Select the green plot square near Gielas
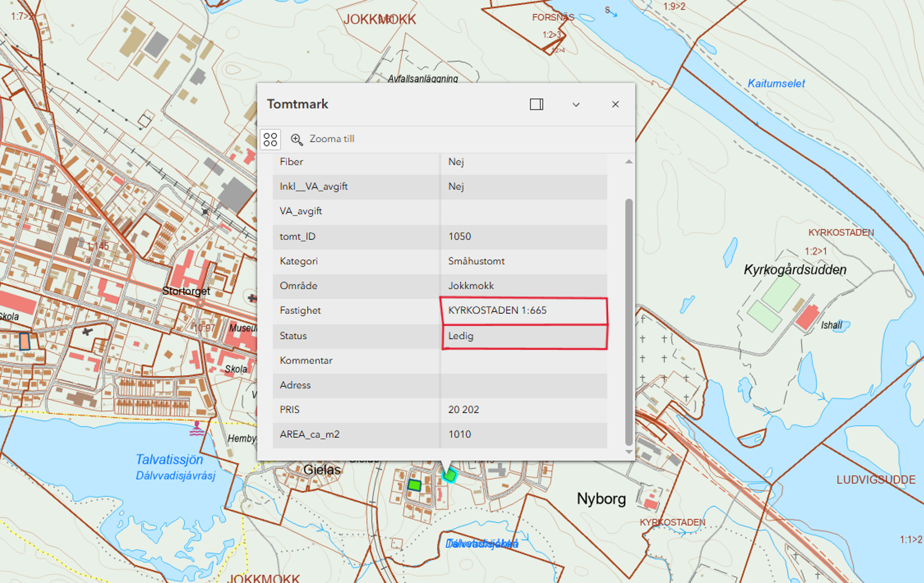This screenshot has width=924, height=583. tap(414, 485)
